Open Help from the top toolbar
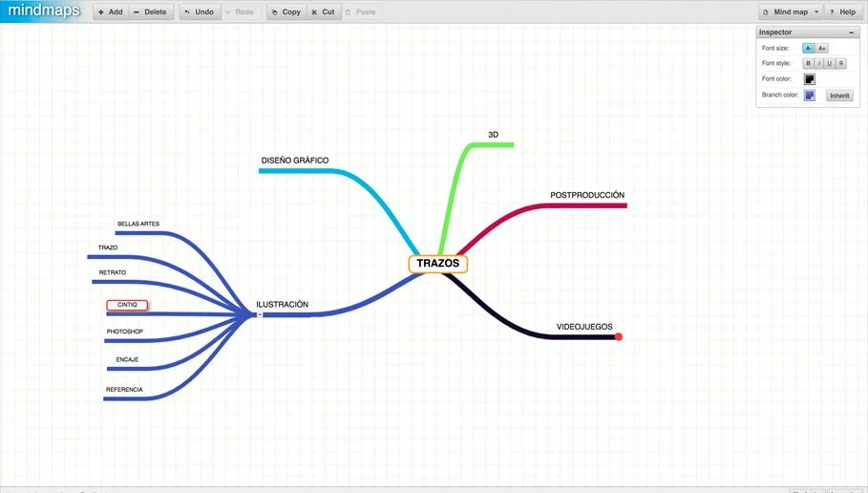This screenshot has height=493, width=868. click(841, 12)
